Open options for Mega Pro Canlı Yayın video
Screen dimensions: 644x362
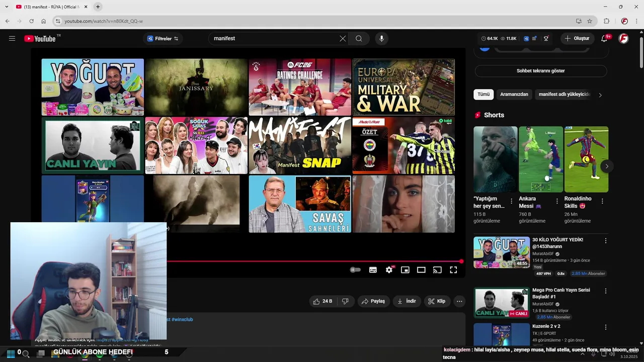[606, 291]
